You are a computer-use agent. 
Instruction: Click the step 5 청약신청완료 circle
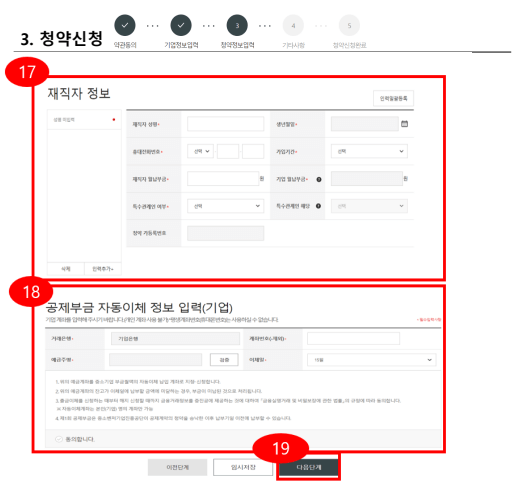pyautogui.click(x=349, y=25)
